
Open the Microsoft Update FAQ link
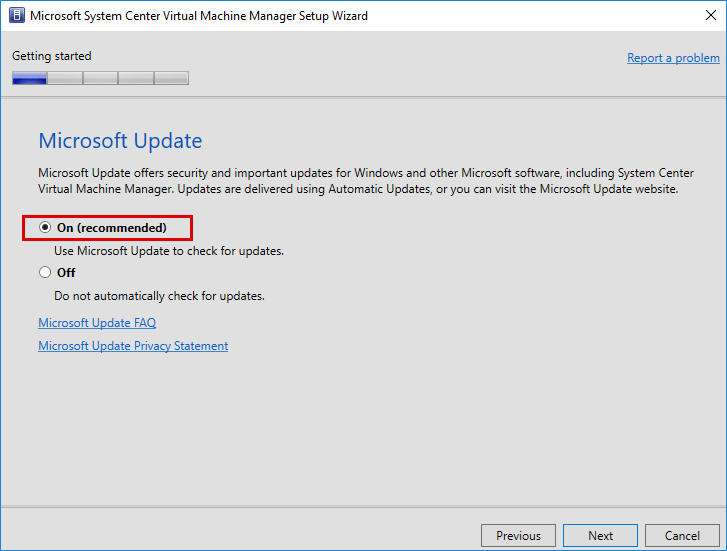(x=97, y=323)
